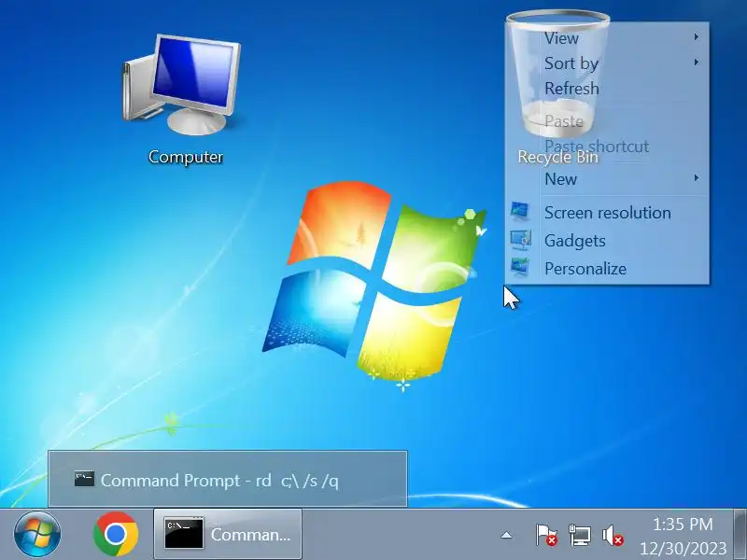Viewport: 747px width, 560px height.
Task: Click the Personalize menu icon
Action: point(520,268)
